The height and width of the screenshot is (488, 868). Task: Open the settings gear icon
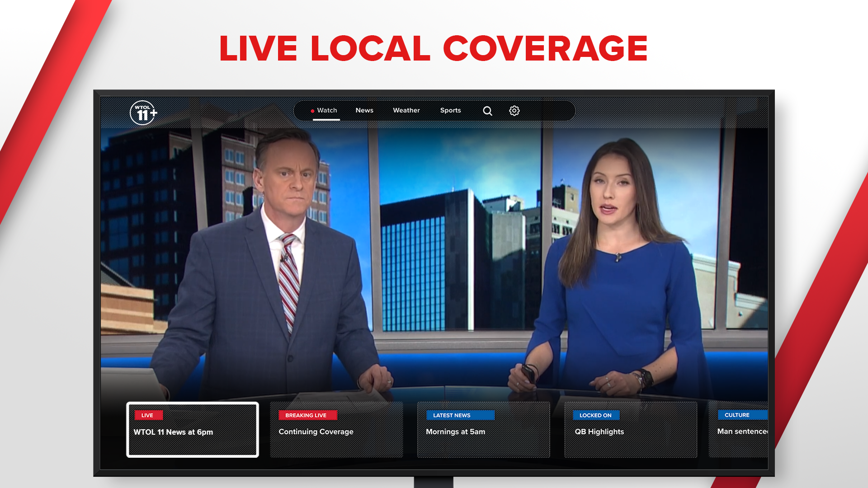click(x=514, y=111)
